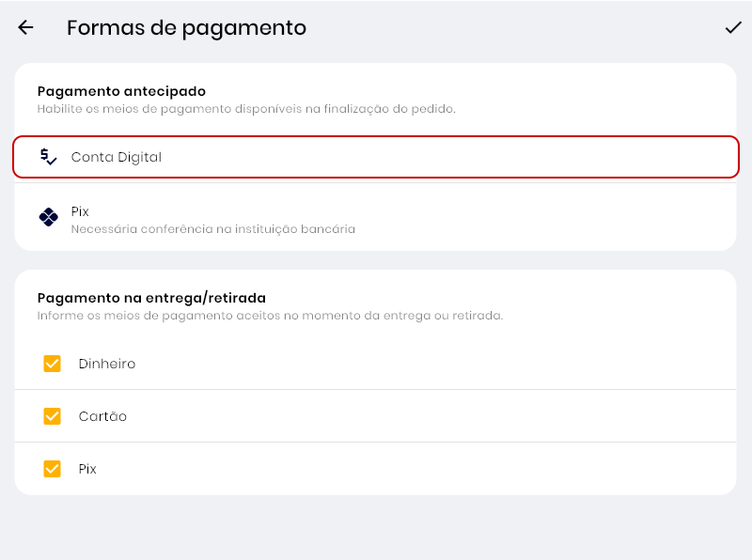Select Pix under Pagamento antecipado
The height and width of the screenshot is (560, 752).
[x=376, y=218]
